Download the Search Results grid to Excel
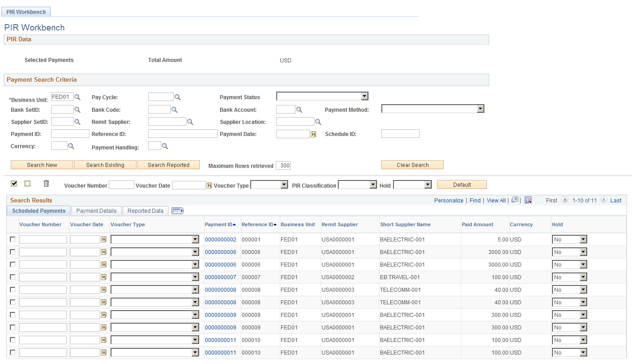Viewport: 636px width, 364px height. [x=528, y=200]
